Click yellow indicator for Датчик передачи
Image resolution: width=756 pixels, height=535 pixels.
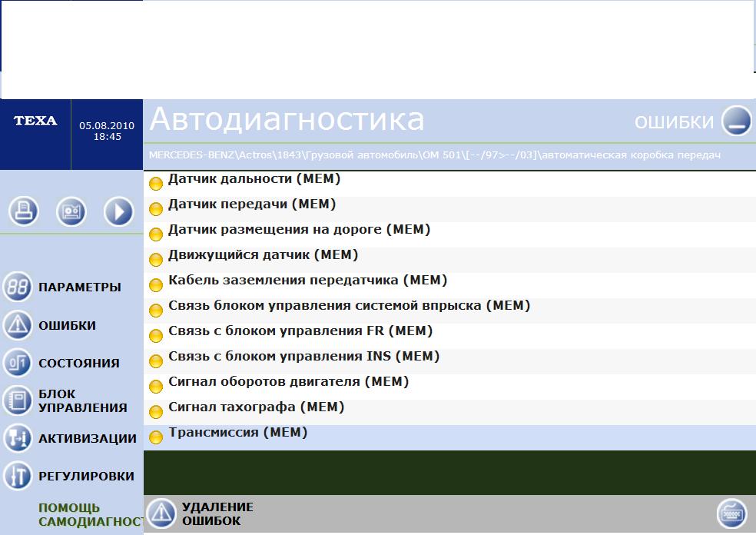156,209
